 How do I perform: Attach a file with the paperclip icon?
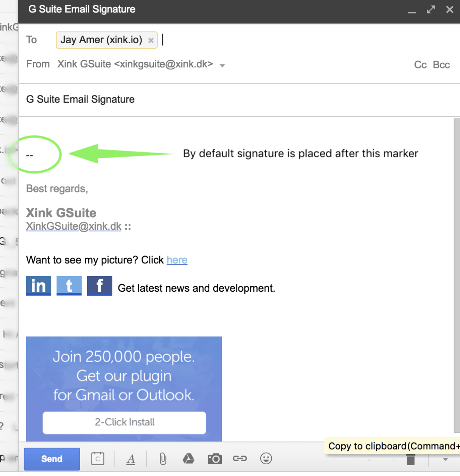coord(162,458)
